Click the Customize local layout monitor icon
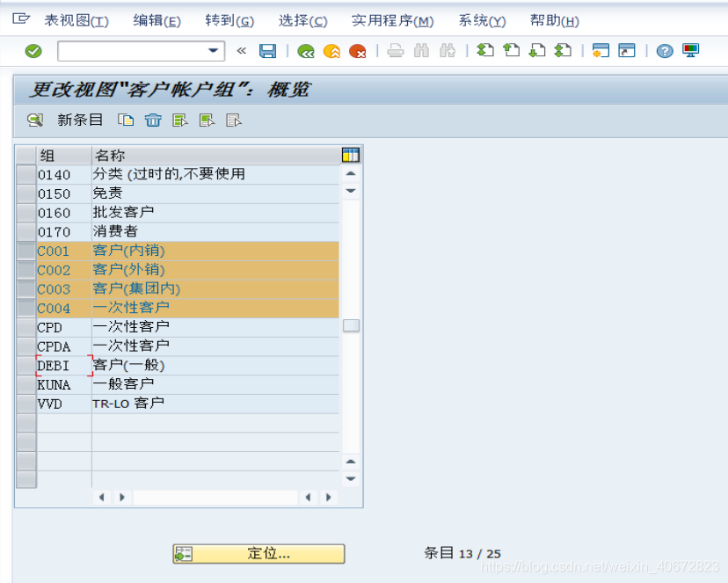728x583 pixels. [690, 50]
